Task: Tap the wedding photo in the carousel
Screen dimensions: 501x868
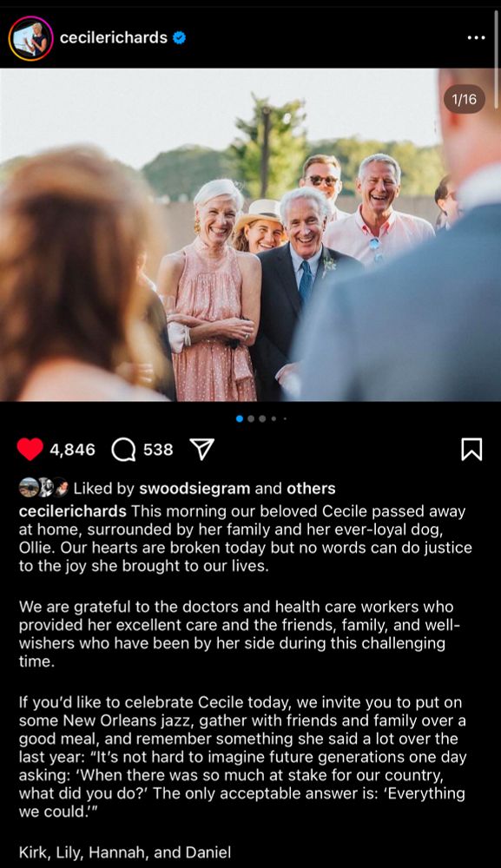Action: [x=250, y=234]
